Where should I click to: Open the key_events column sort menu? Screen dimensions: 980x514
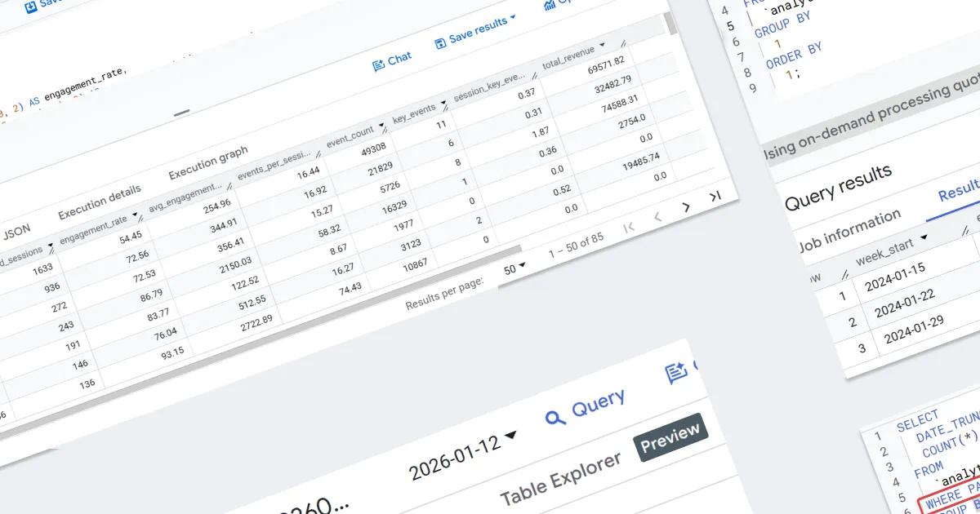[443, 103]
